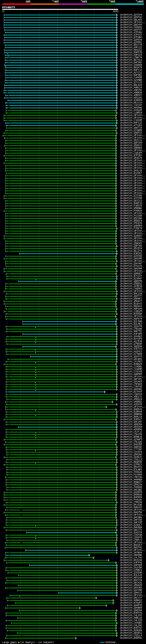146x644 pixels.
Task: Open hit UniRef100_Q8LA93
Action: 131,20
